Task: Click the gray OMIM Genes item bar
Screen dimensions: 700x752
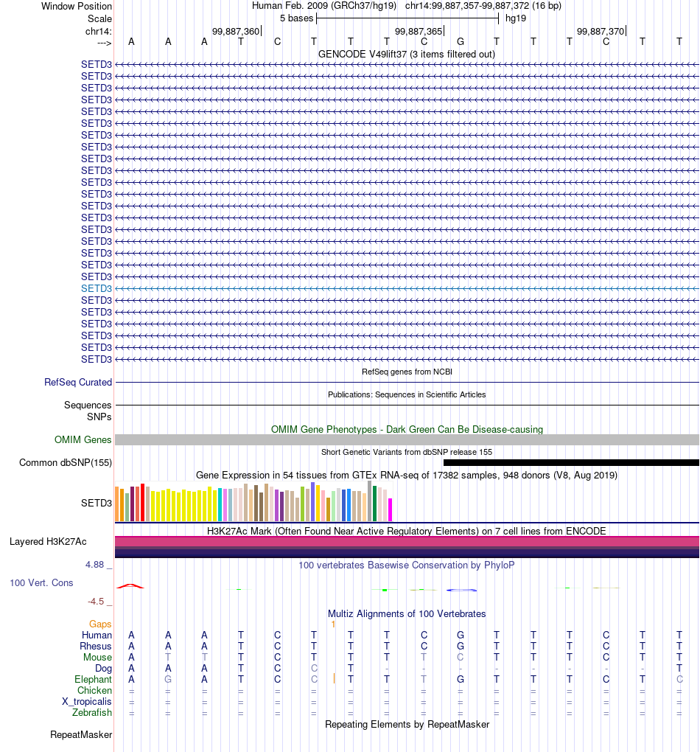Action: pos(407,440)
